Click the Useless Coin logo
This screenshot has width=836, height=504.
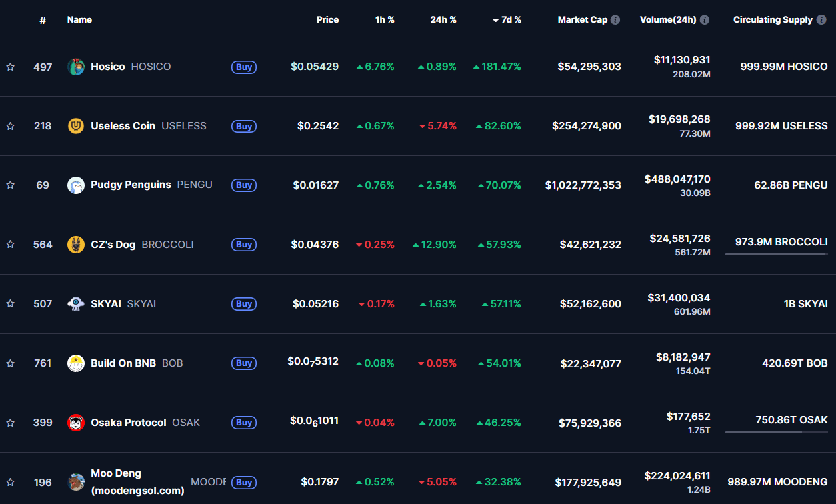[76, 125]
